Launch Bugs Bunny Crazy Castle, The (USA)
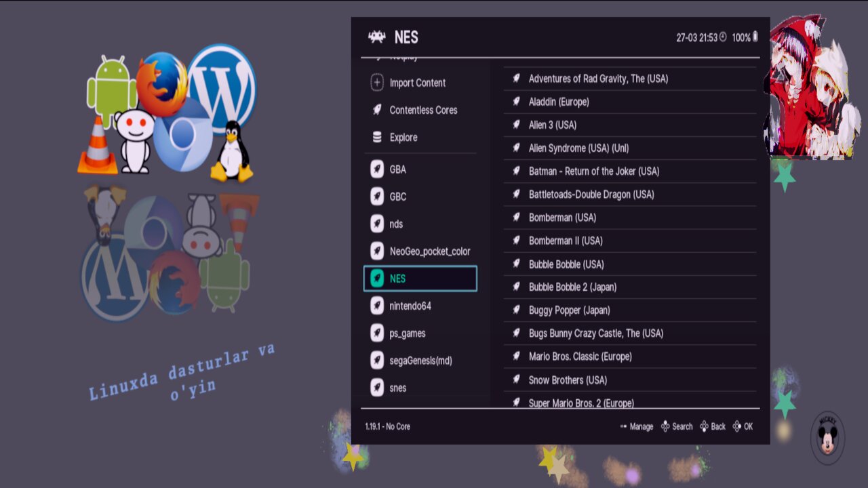This screenshot has width=868, height=488. [x=629, y=333]
